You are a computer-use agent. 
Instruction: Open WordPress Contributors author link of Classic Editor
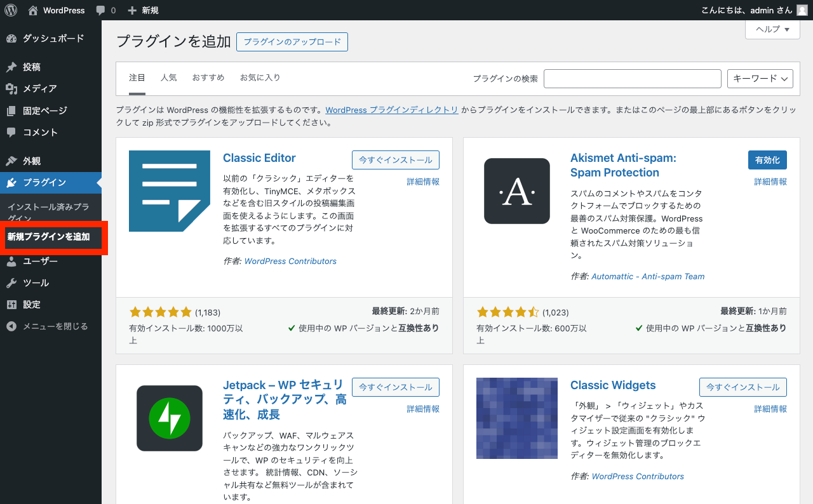point(290,261)
